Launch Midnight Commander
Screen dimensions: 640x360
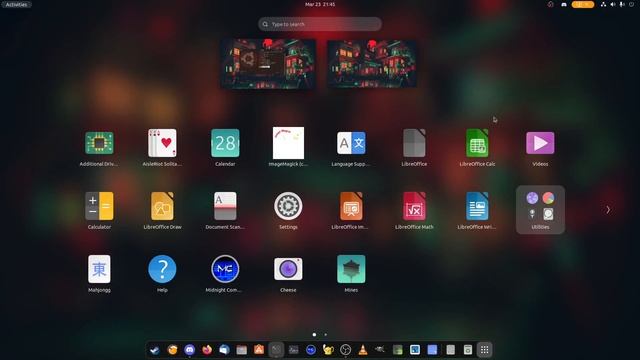coord(225,269)
